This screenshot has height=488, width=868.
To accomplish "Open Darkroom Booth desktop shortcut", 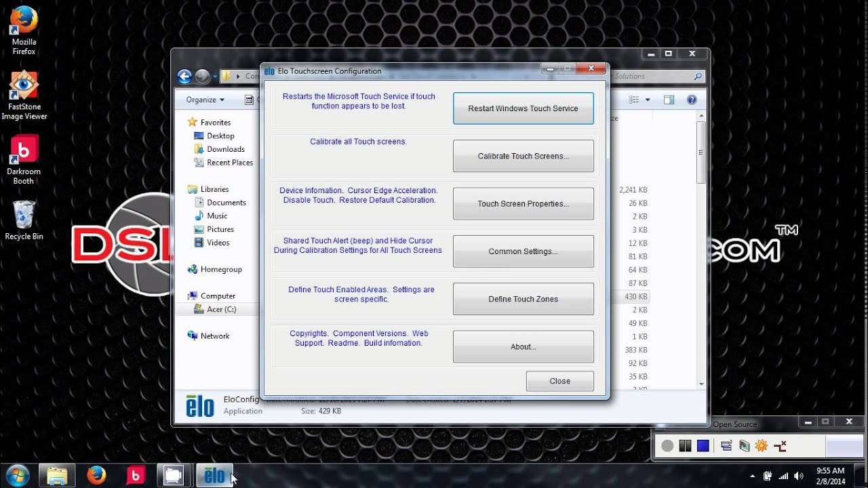I will (x=24, y=160).
